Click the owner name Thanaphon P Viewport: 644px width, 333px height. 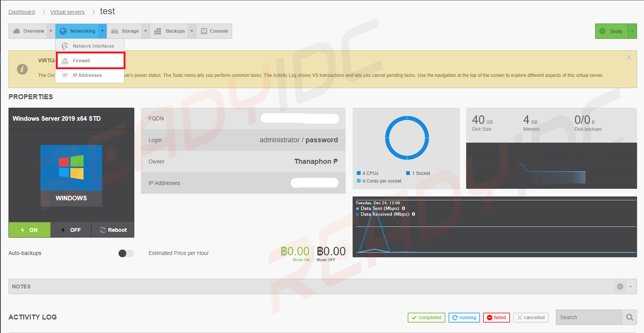(x=316, y=162)
